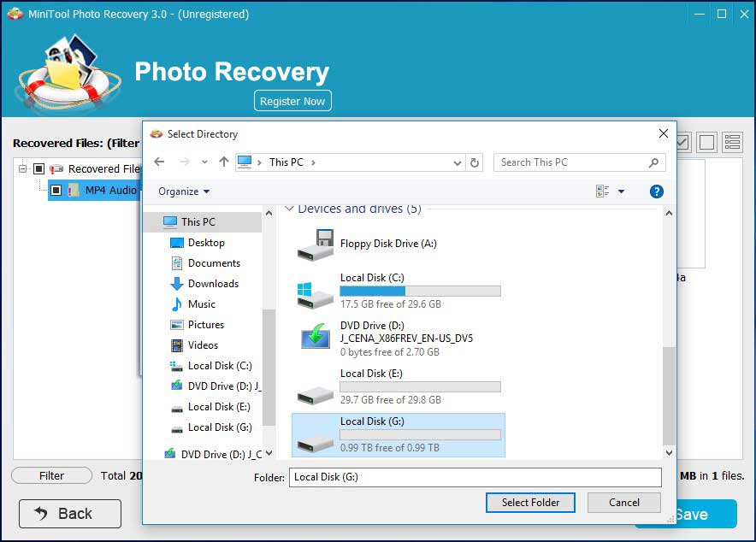Screen dimensions: 756x542
Task: Go up one folder level arrow
Action: [x=224, y=162]
